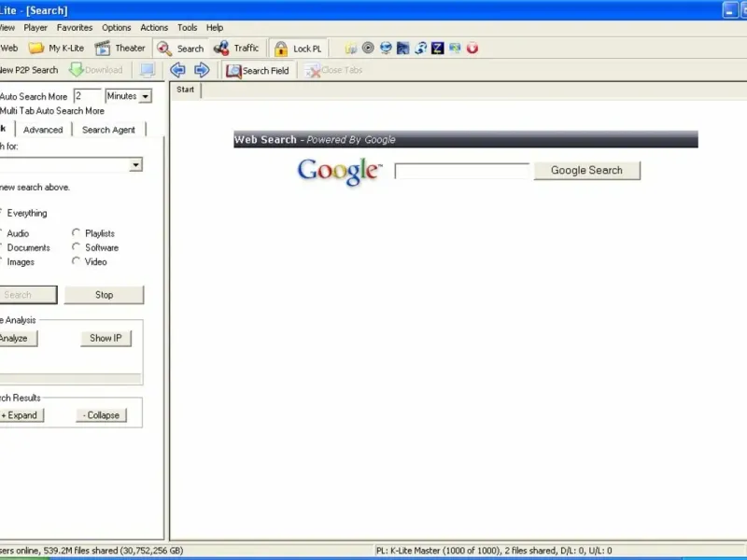Open the Tools menu
747x560 pixels.
188,28
